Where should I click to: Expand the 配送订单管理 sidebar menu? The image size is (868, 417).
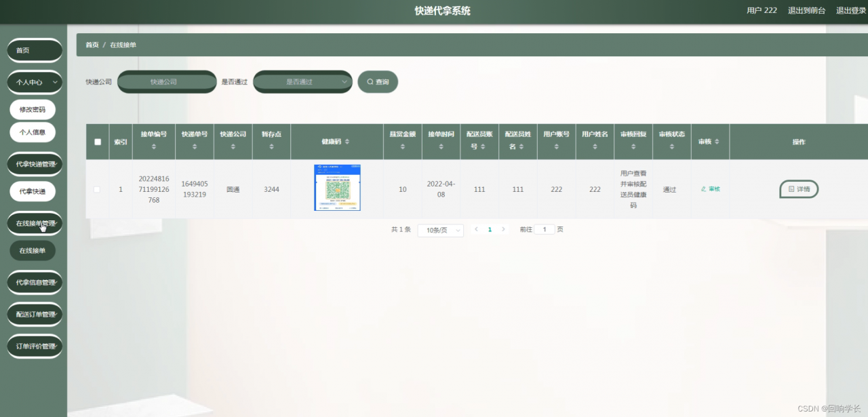click(x=35, y=314)
